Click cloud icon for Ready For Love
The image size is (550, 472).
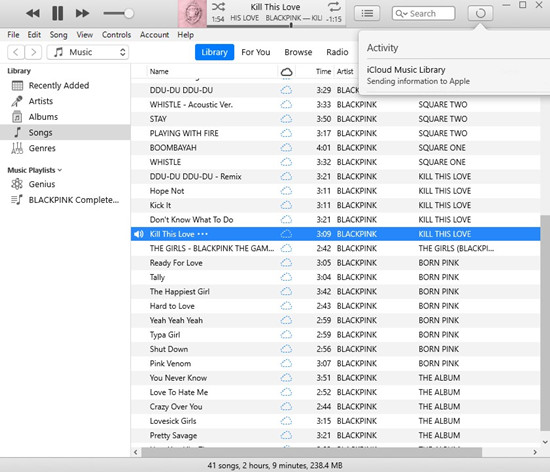286,263
